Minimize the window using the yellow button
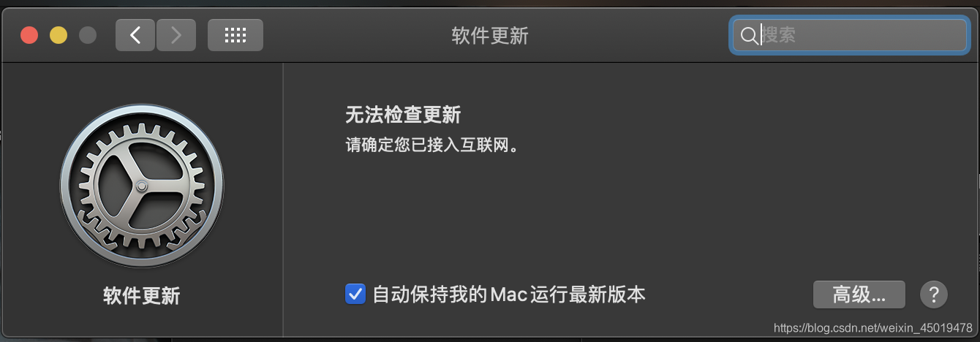Viewport: 980px width, 342px height. point(59,35)
